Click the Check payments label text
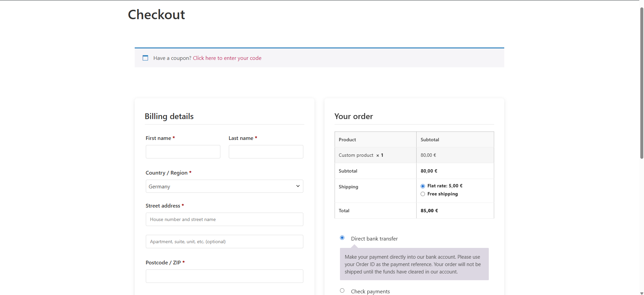Image resolution: width=644 pixels, height=295 pixels. click(x=370, y=291)
